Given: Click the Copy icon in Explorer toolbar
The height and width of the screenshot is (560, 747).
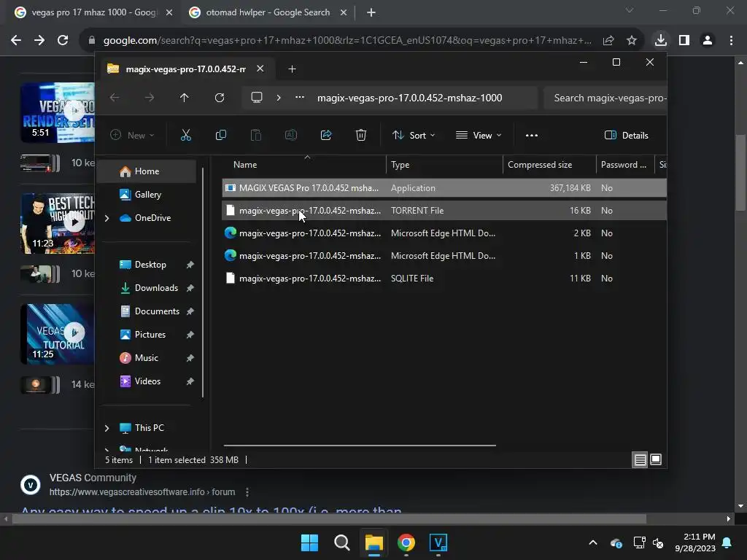Looking at the screenshot, I should coord(220,135).
